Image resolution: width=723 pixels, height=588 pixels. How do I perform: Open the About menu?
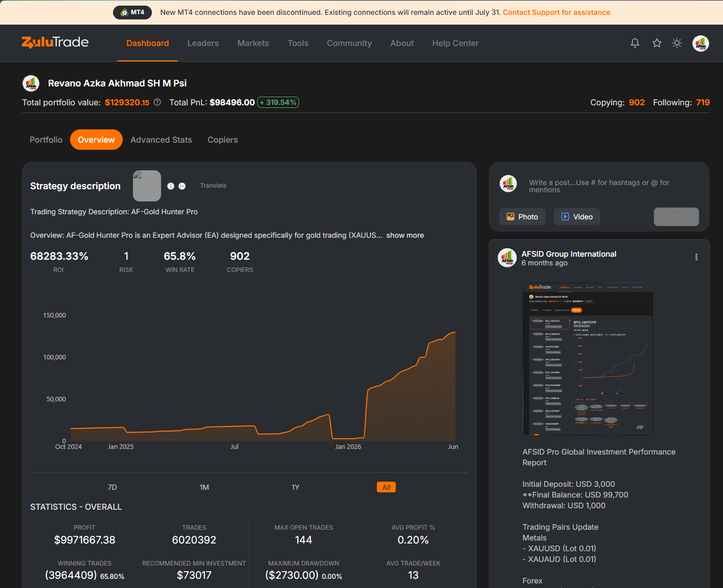tap(402, 43)
